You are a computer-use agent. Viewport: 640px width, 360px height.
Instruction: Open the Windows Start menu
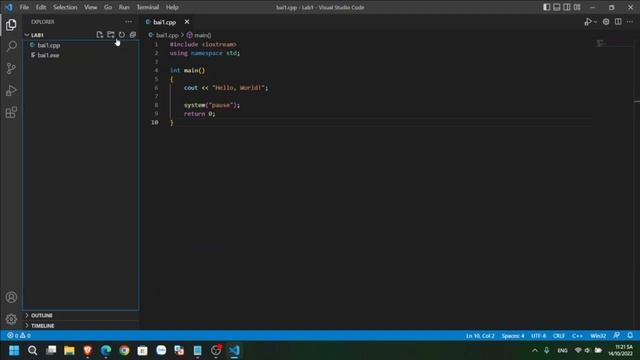tap(14, 350)
